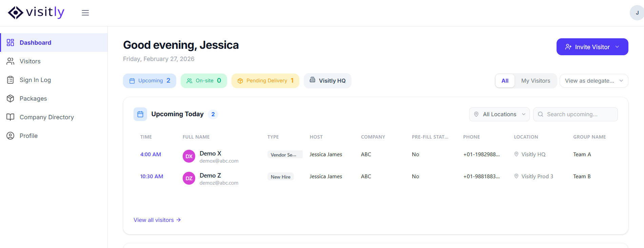Screen dimensions: 644x248
Task: Click the Sign In Log clipboard icon
Action: click(11, 80)
